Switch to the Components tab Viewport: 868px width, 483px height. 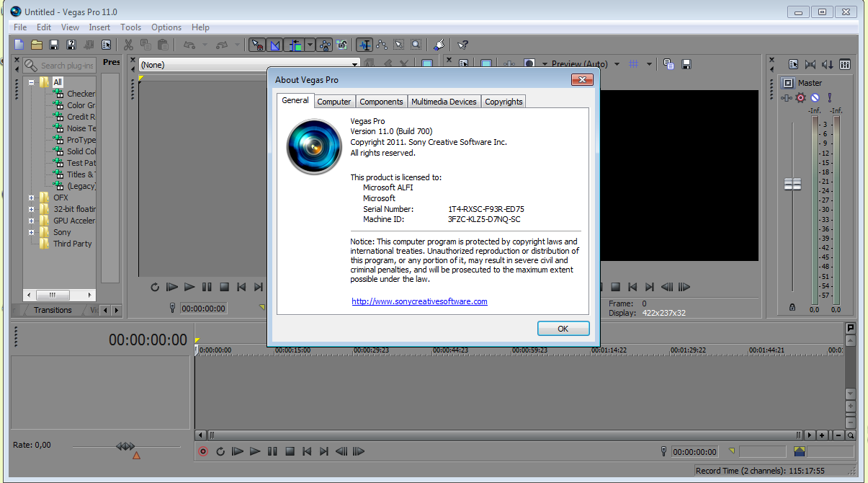tap(381, 102)
